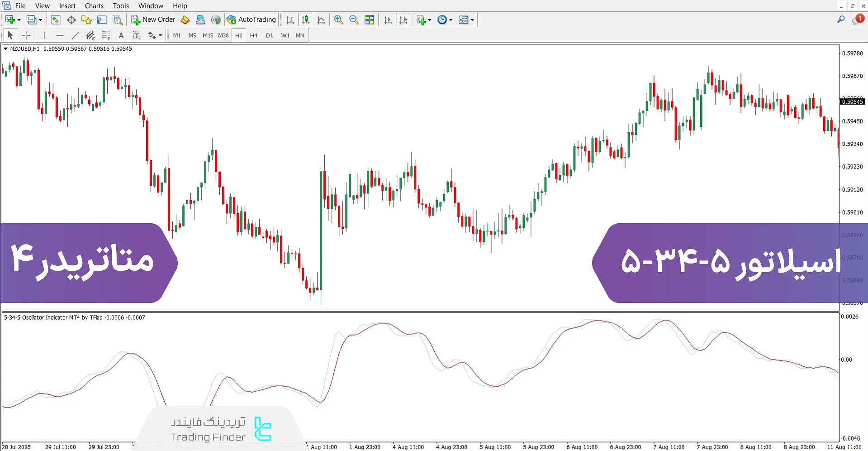Switch timeframe to H4
This screenshot has height=451, width=868.
(254, 35)
